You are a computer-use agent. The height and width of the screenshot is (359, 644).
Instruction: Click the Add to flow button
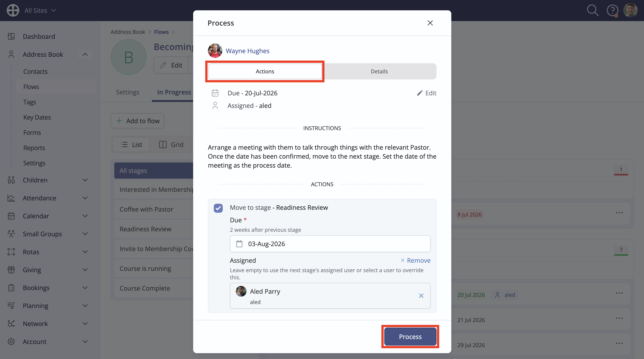pyautogui.click(x=138, y=121)
